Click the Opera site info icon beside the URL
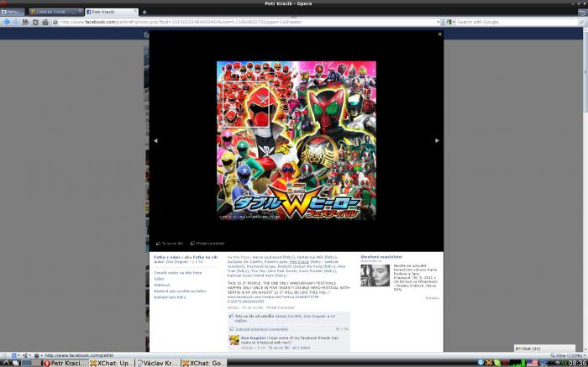Viewport: 588px width, 367px height. click(x=55, y=22)
